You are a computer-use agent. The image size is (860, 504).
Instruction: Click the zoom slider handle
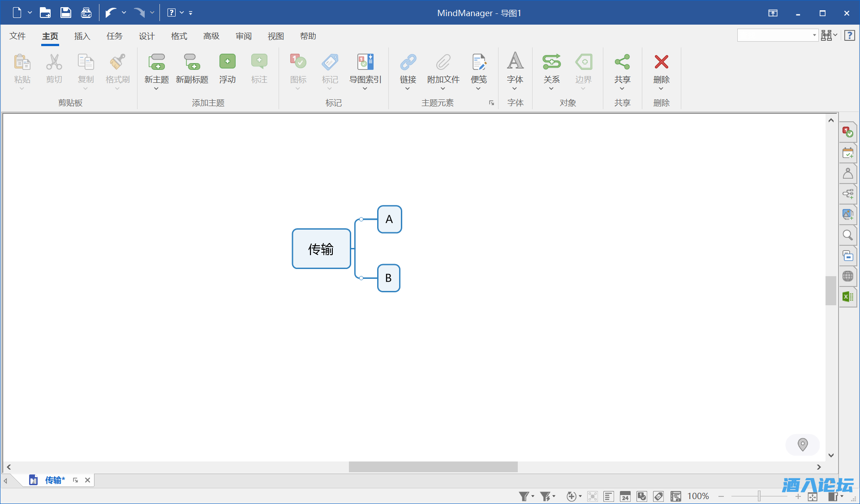click(x=759, y=496)
